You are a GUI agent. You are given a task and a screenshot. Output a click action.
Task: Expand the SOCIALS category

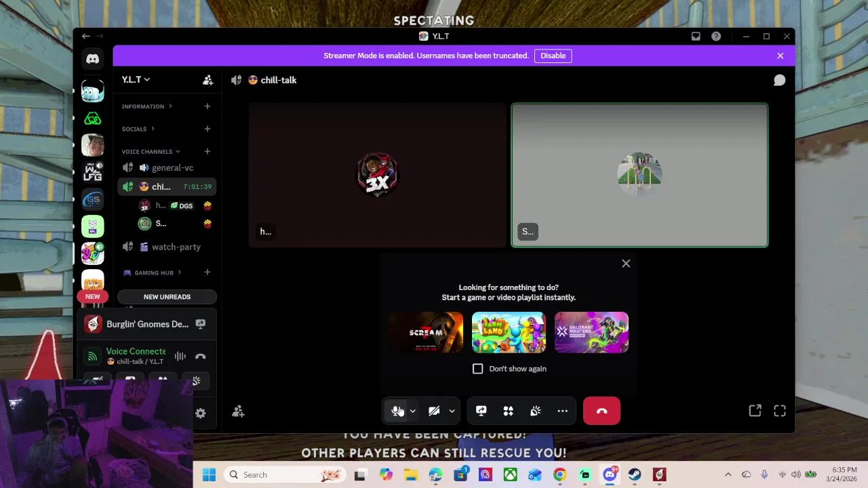pyautogui.click(x=138, y=129)
